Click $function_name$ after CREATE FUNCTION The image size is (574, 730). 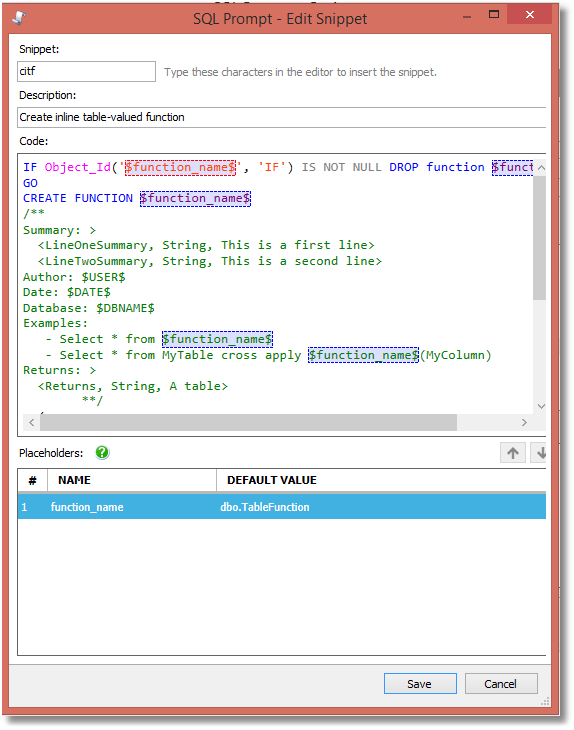[195, 198]
